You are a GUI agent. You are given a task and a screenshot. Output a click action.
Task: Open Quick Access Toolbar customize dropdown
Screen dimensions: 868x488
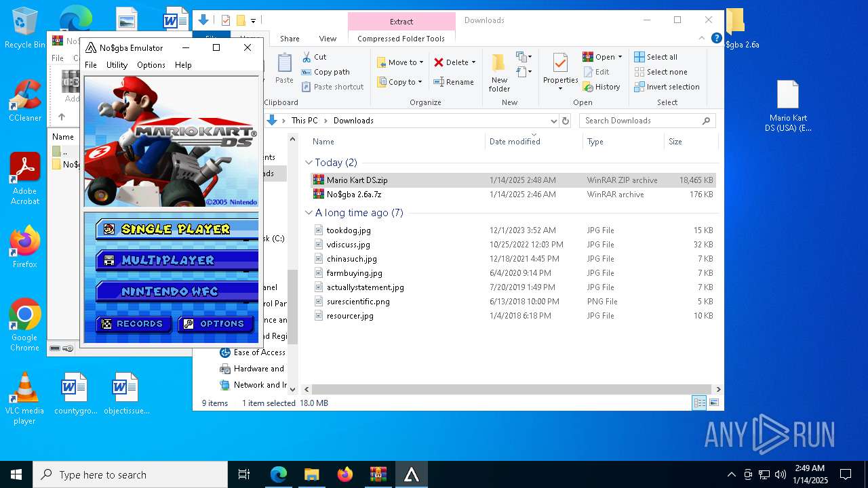254,20
